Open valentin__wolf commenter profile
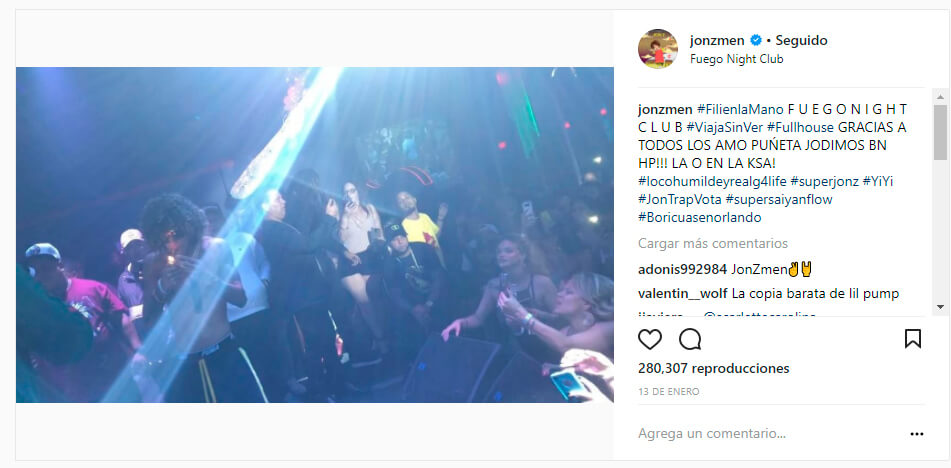This screenshot has height=468, width=951. pyautogui.click(x=683, y=294)
